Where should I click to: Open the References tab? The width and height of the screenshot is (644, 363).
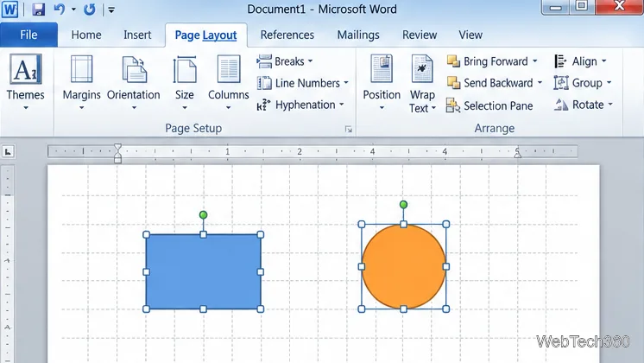287,35
